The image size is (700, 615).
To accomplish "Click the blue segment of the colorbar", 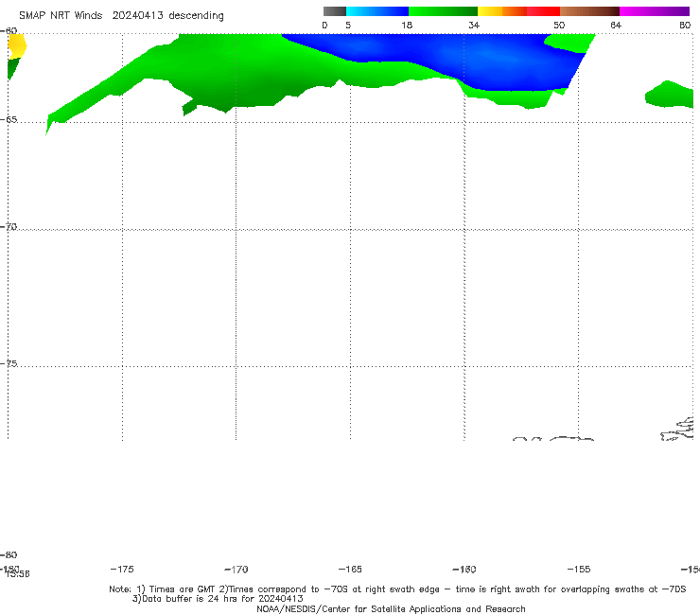I will (377, 11).
